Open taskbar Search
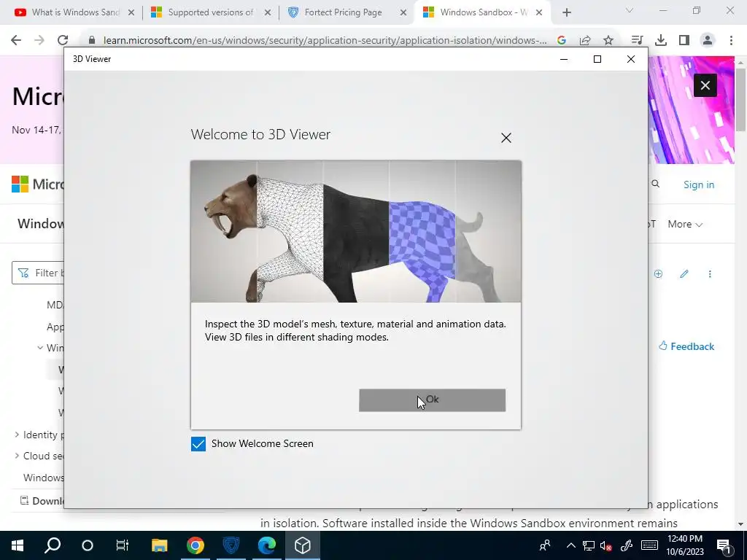 [53, 545]
